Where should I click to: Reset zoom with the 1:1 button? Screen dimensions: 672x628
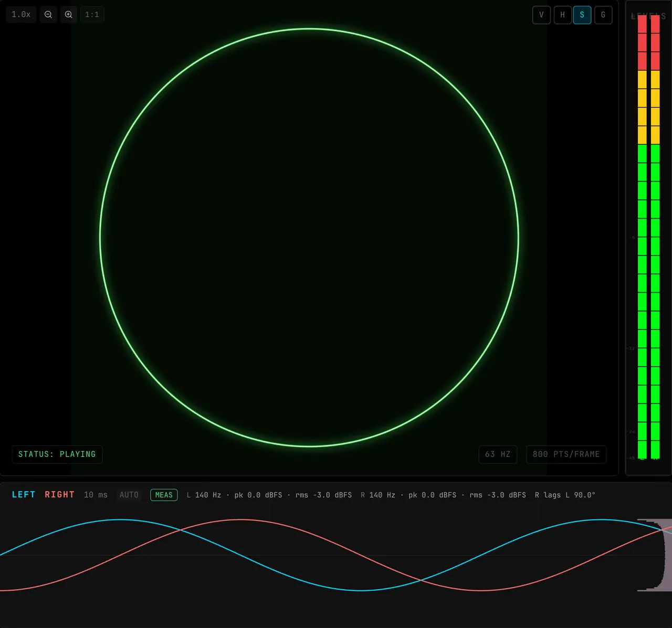(x=92, y=15)
